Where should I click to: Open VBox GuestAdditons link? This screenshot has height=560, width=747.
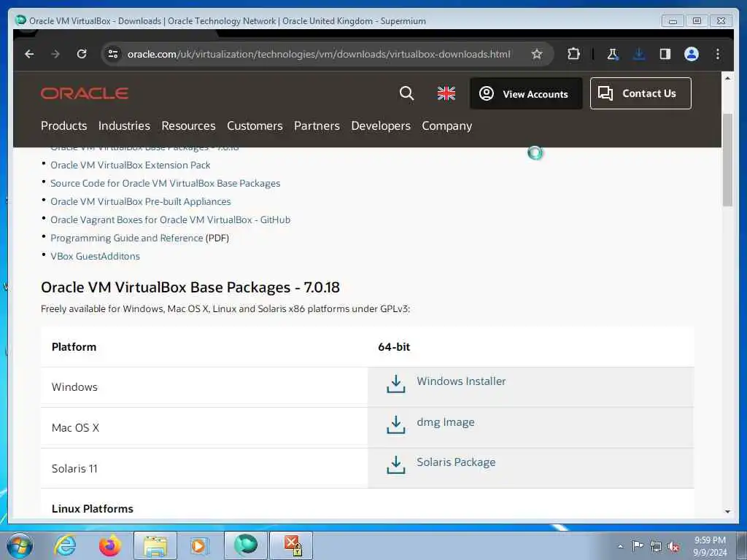pyautogui.click(x=96, y=256)
